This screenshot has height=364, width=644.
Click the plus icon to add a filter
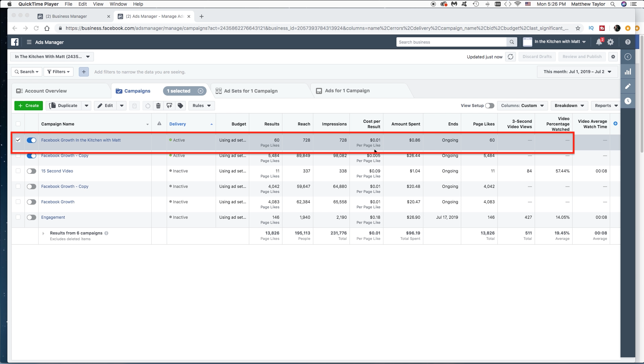84,72
